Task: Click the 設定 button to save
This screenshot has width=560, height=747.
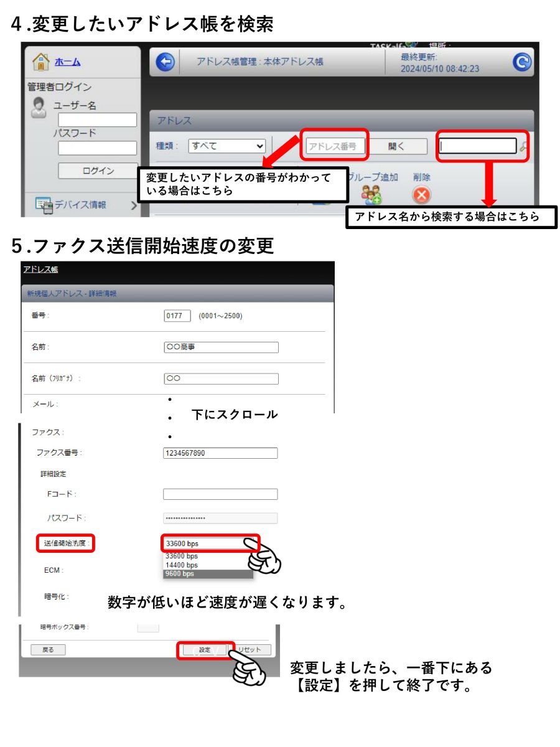Action: (x=205, y=650)
